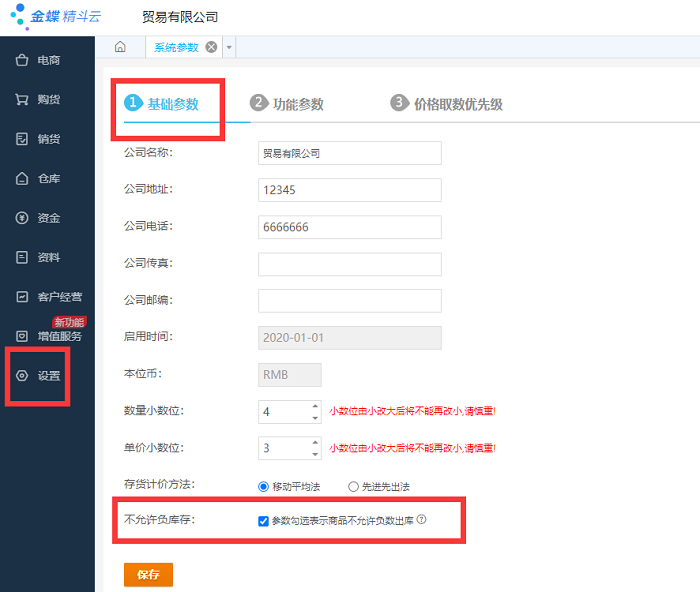Click help icon beside negative stock option
700x592 pixels.
coord(422,520)
